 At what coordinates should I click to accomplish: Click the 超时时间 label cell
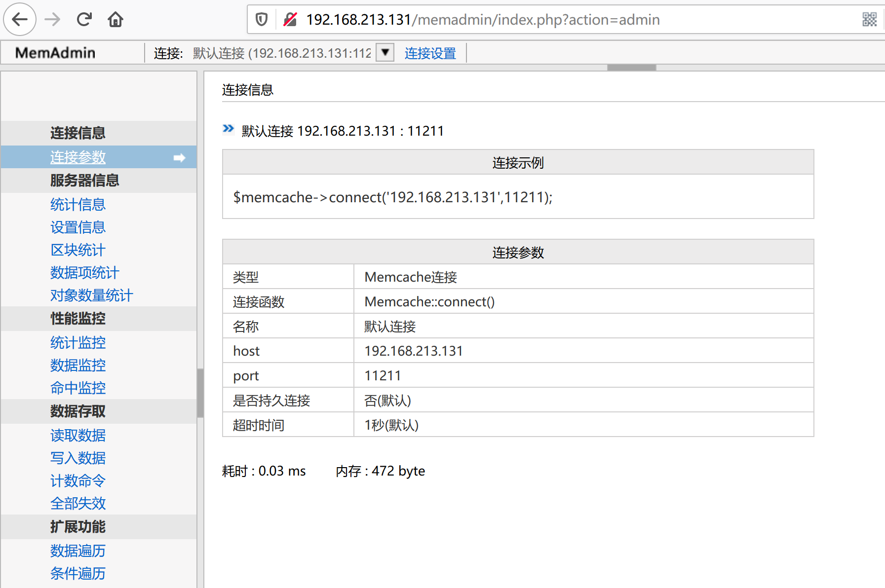[x=288, y=425]
